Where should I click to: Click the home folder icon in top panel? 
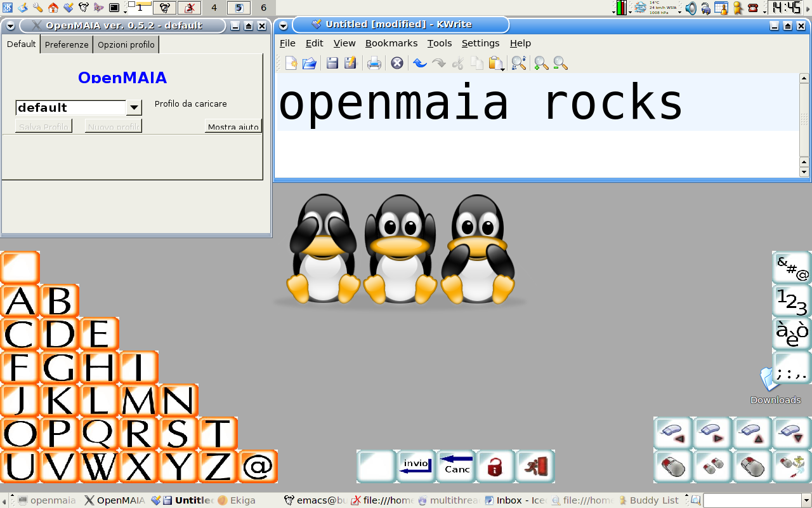[53, 8]
